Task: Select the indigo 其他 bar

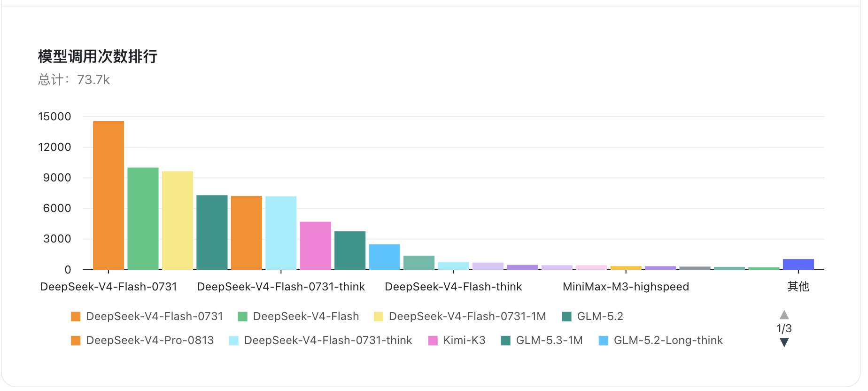Action: click(x=798, y=265)
